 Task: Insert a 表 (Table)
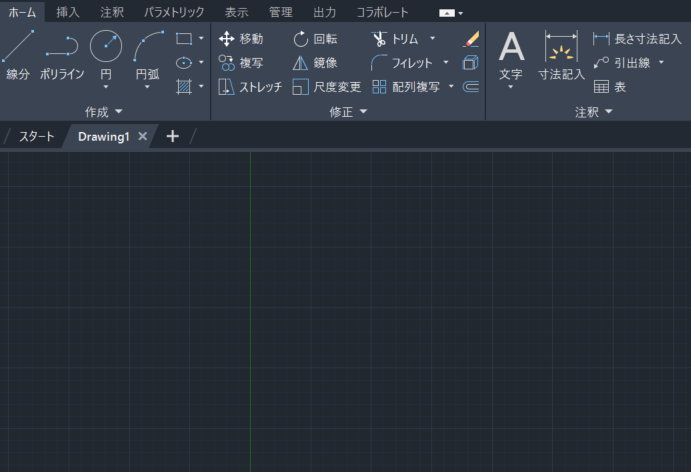click(x=610, y=87)
